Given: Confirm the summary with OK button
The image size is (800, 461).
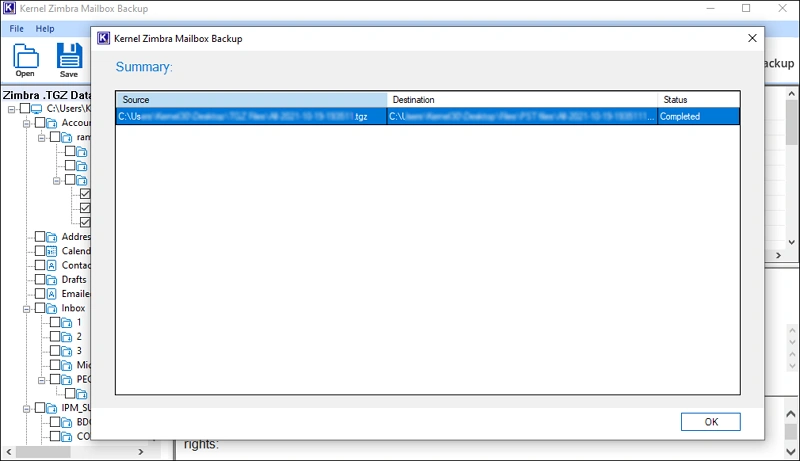Looking at the screenshot, I should (710, 422).
